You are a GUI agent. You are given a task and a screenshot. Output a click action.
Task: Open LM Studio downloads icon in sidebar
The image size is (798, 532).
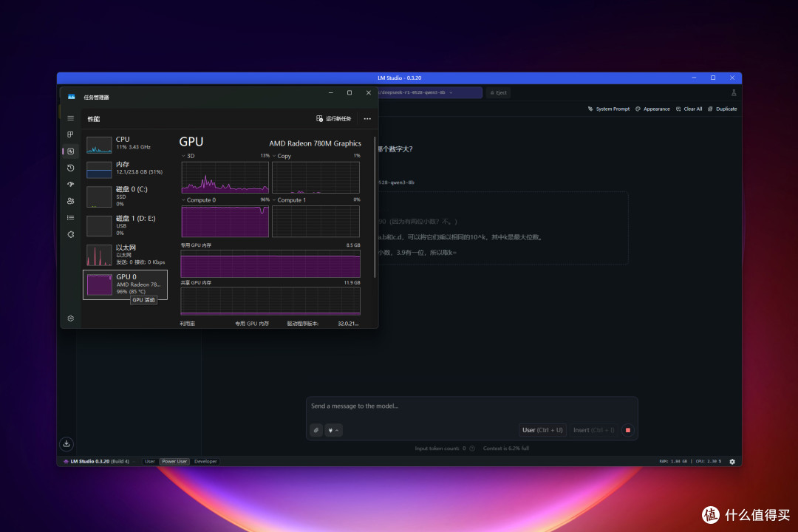click(66, 444)
